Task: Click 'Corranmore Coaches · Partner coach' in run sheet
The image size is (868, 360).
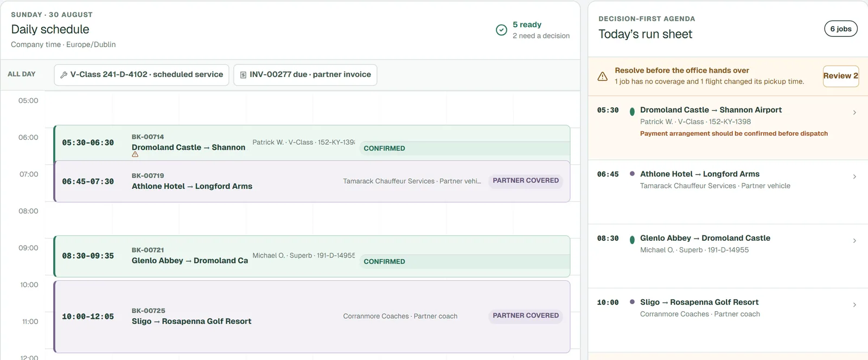Action: (x=700, y=314)
